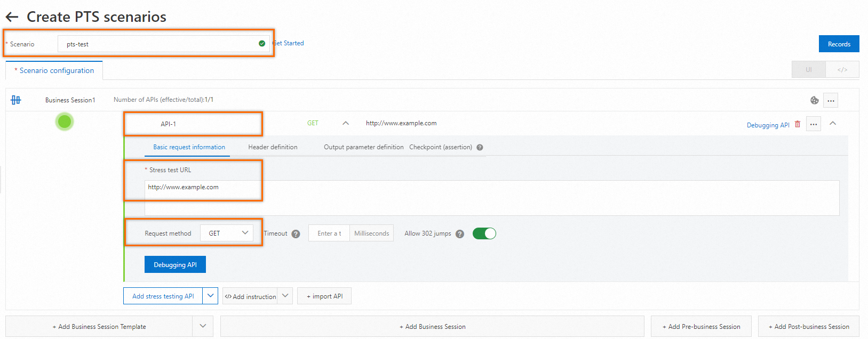Click + Add Pre-business Session
Viewport: 868px width, 339px height.
coord(701,326)
